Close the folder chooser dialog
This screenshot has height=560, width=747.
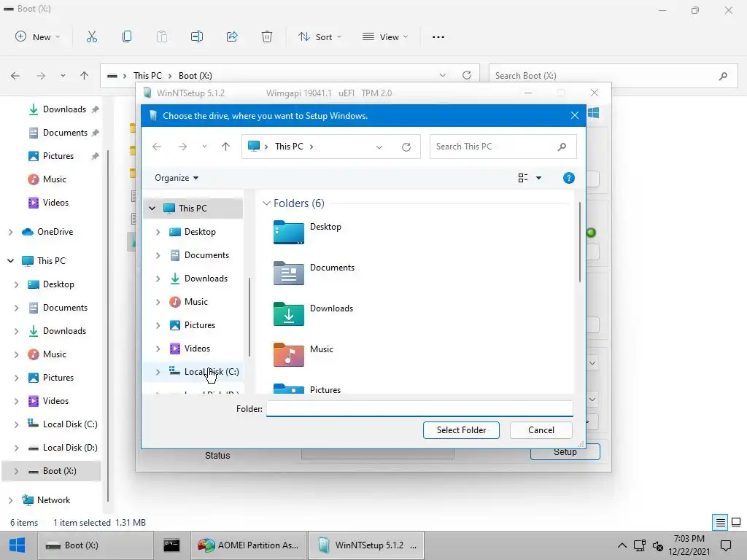pos(575,115)
